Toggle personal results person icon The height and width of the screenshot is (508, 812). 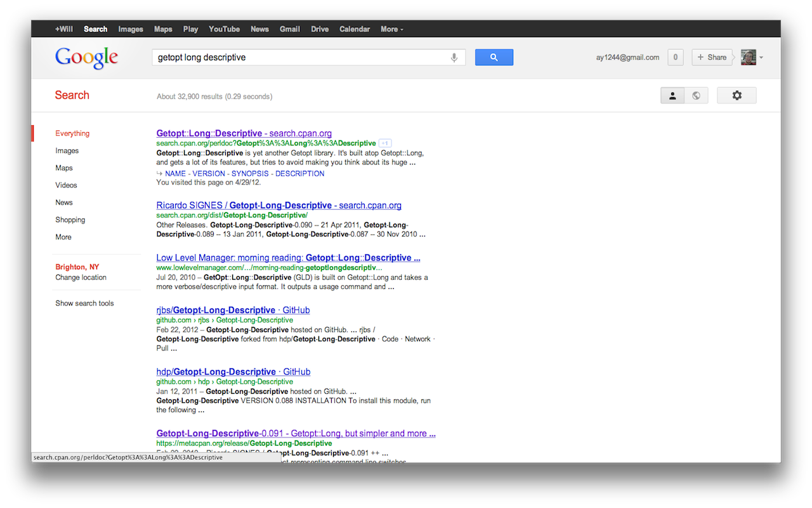pyautogui.click(x=672, y=95)
